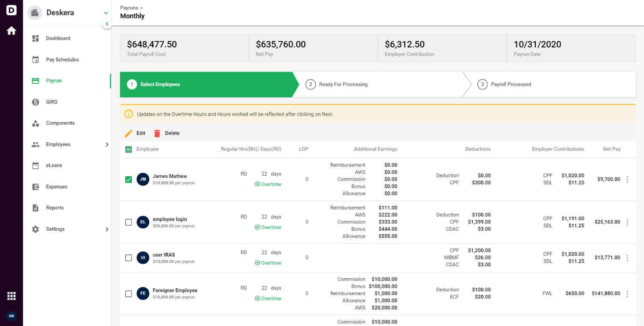Screen dimensions: 644x326
Task: Open Pay Schedules in the sidebar
Action: pos(62,60)
